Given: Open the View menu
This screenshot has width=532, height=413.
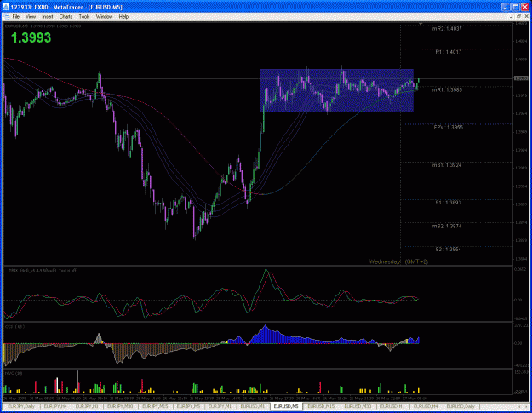Looking at the screenshot, I should coord(31,17).
